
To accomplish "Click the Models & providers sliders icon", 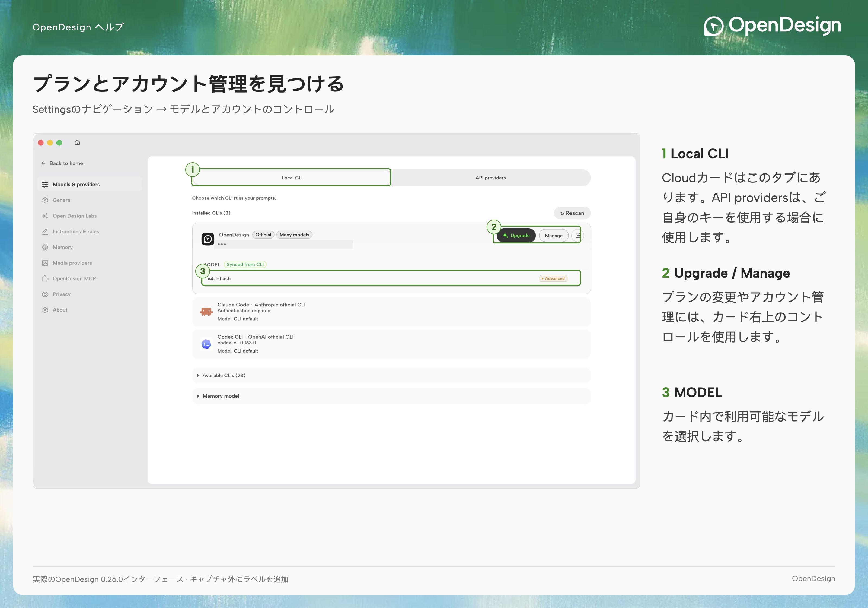I will 45,185.
